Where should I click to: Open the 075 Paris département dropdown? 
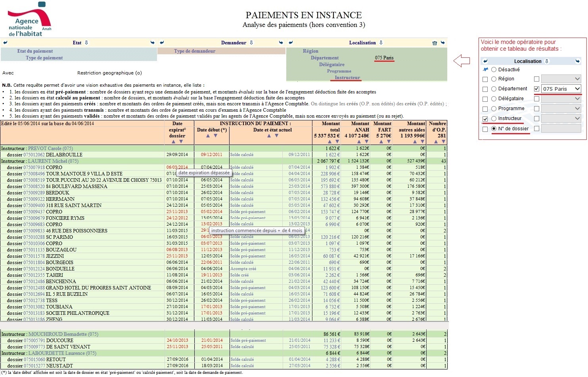561,89
